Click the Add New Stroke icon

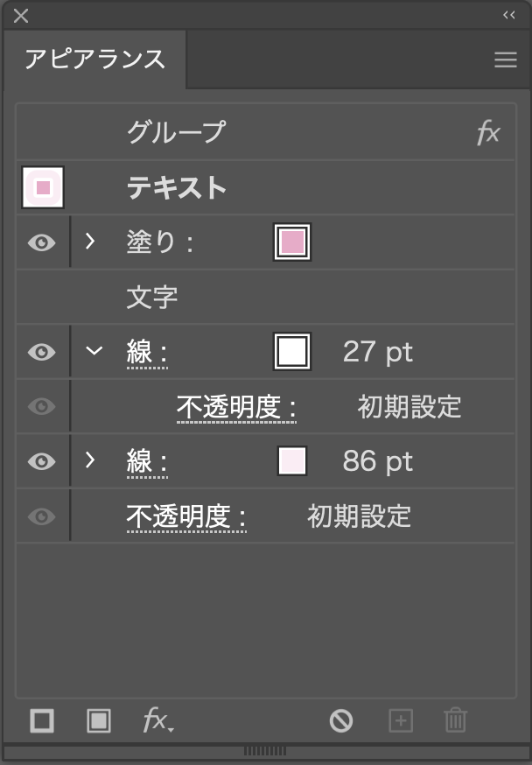coord(42,720)
